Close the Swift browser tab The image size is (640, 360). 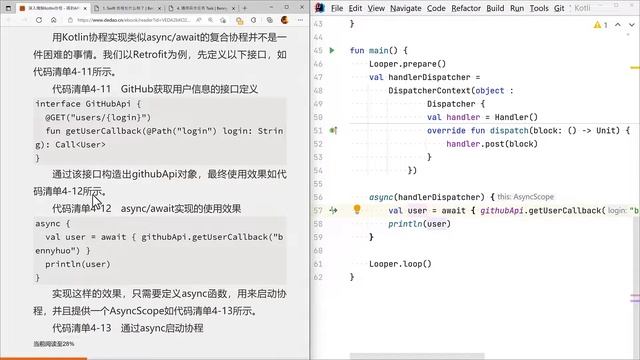tap(159, 8)
